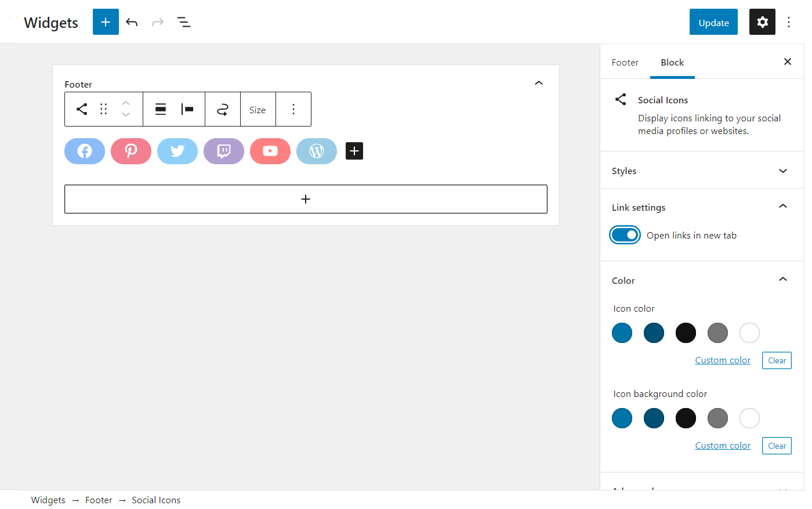
Task: Select the WordPress icon
Action: coord(317,151)
